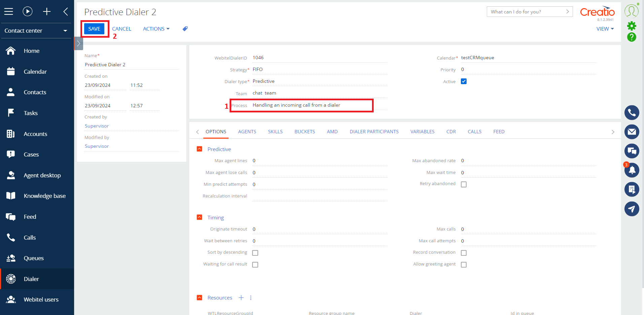Open Dialer gear icon in sidebar

click(x=11, y=279)
